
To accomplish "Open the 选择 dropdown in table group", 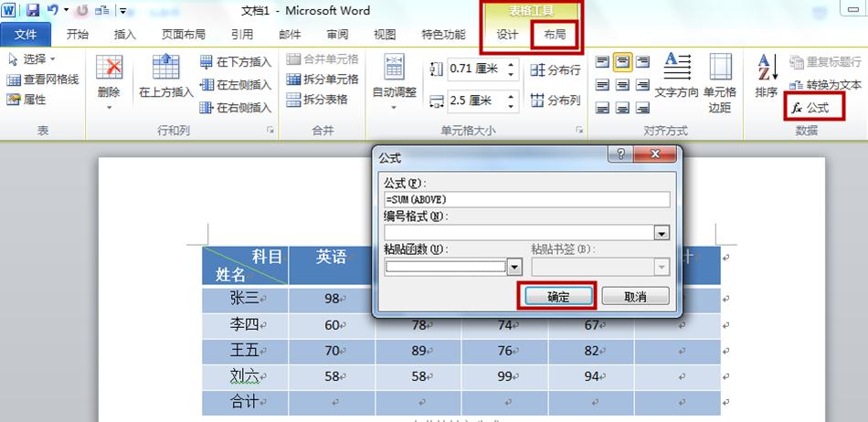I will 32,58.
